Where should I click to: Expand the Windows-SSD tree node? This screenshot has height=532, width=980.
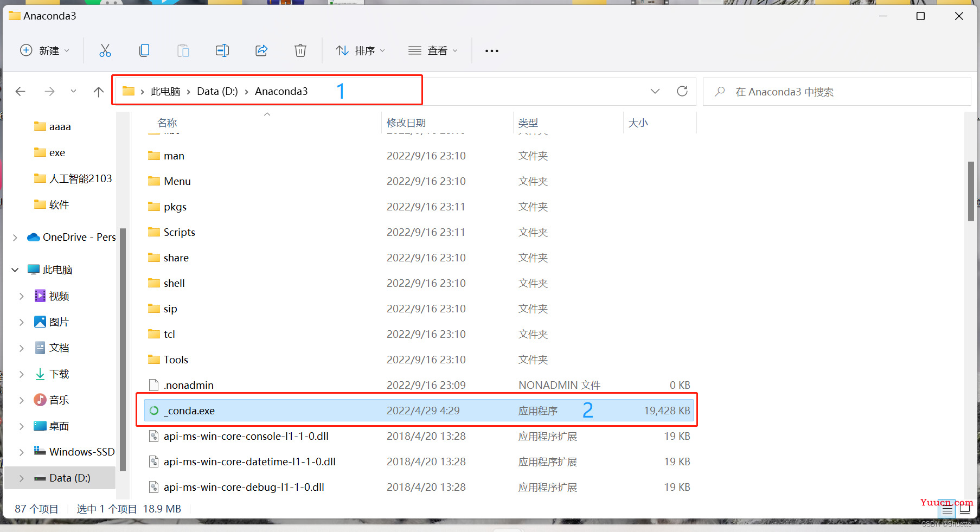tap(22, 452)
